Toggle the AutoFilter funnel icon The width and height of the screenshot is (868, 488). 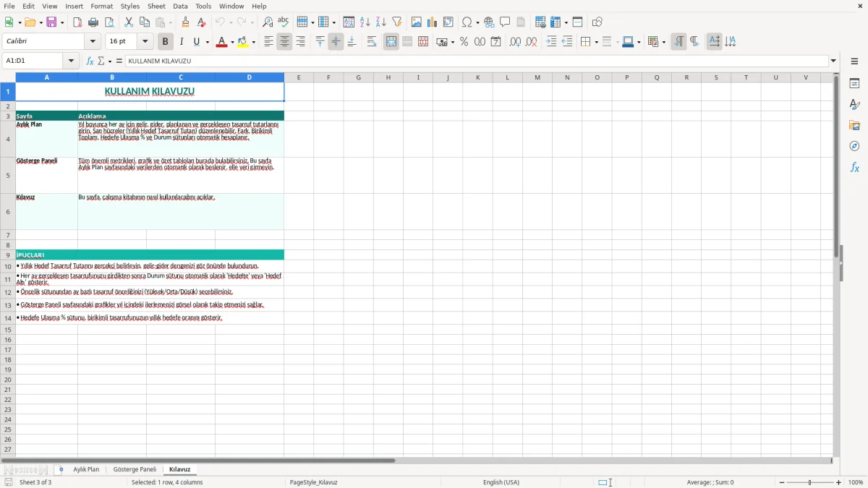[x=397, y=22]
